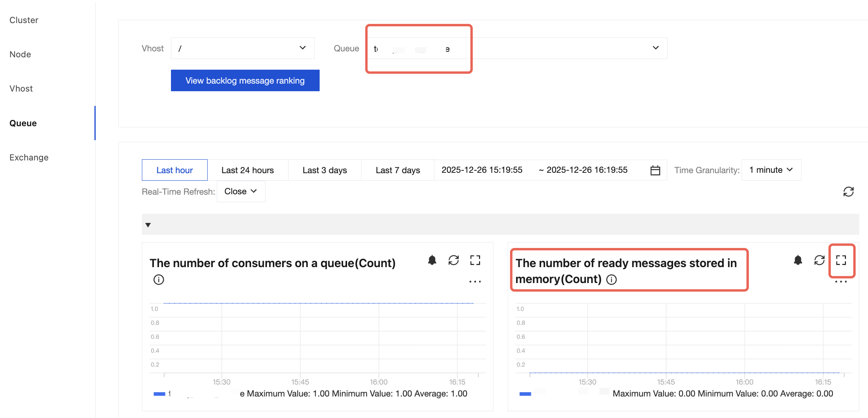Expand the Queue selection dropdown
This screenshot has height=418, width=868.
click(655, 48)
